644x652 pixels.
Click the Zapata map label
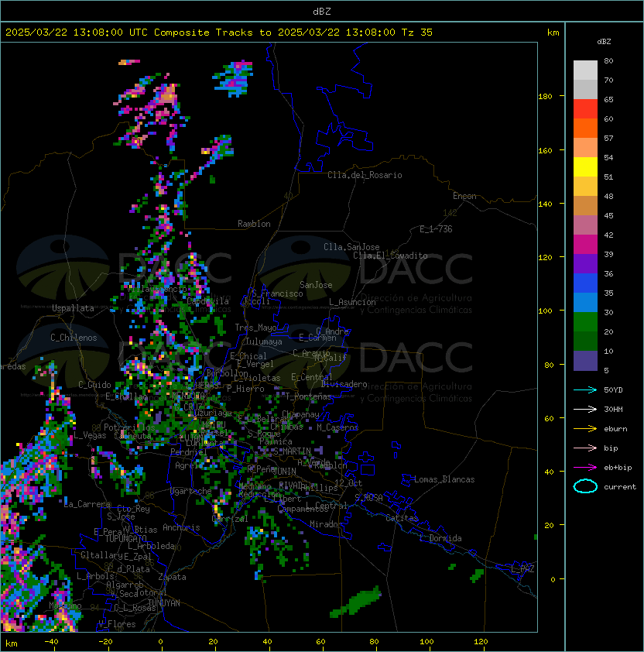pyautogui.click(x=172, y=577)
